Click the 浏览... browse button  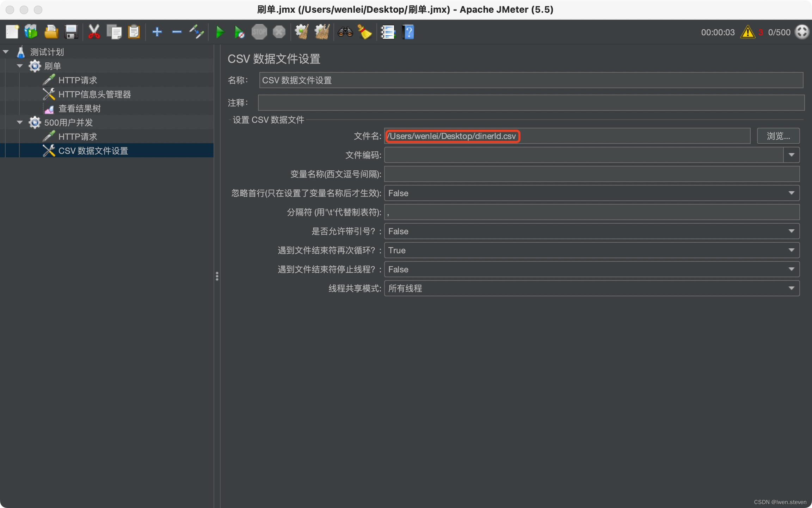(x=778, y=136)
